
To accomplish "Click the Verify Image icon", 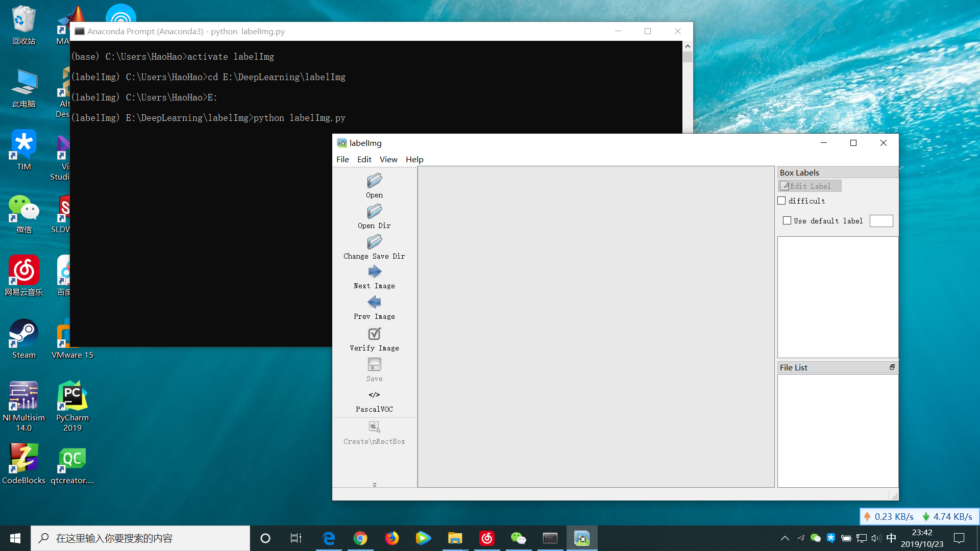I will click(374, 334).
